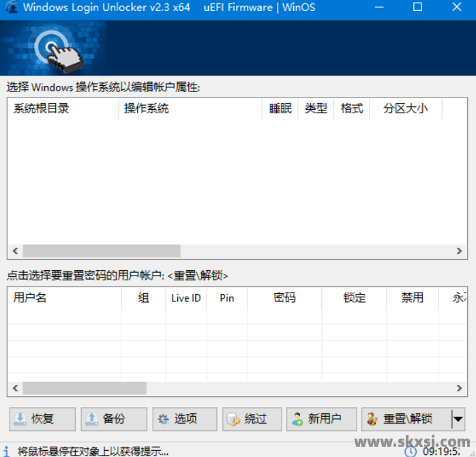Viewport: 476px width, 457px height.
Task: Click OS list horizontal scrollbar thumb
Action: (x=102, y=251)
